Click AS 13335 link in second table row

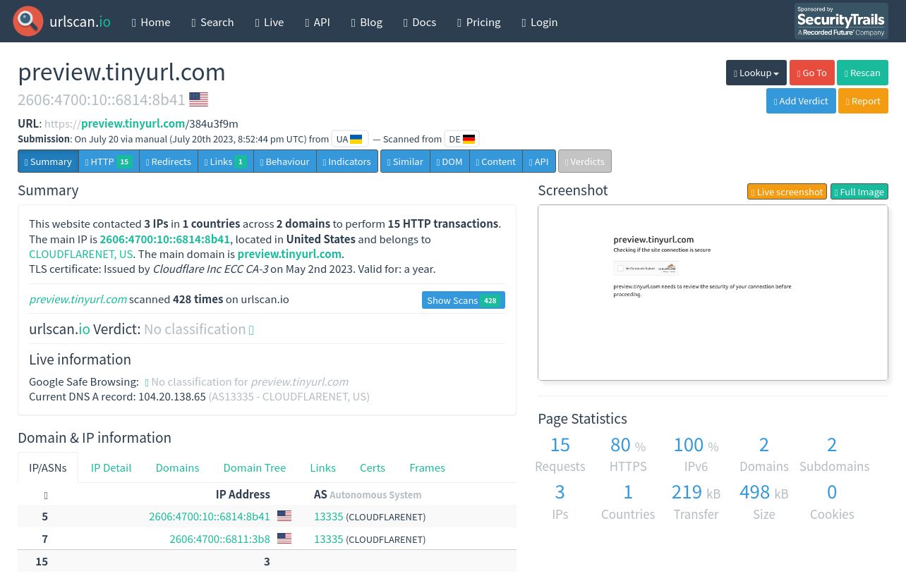coord(329,539)
